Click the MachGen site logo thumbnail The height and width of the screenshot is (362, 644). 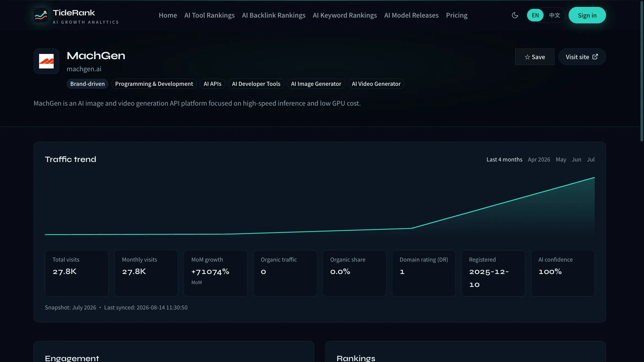(x=47, y=61)
